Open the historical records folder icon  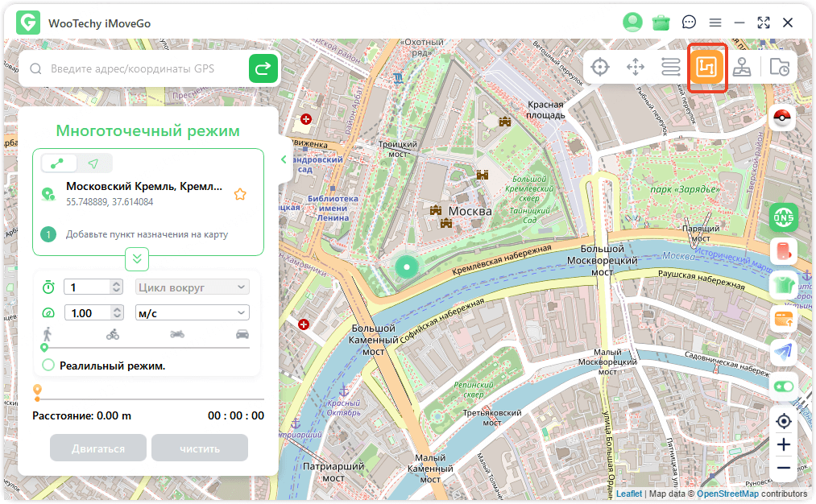pos(779,67)
